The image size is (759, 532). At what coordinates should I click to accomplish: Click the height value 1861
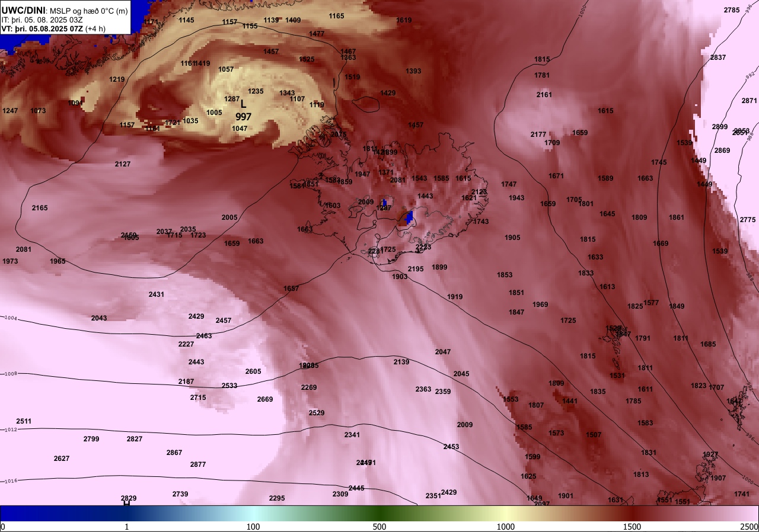coord(677,217)
